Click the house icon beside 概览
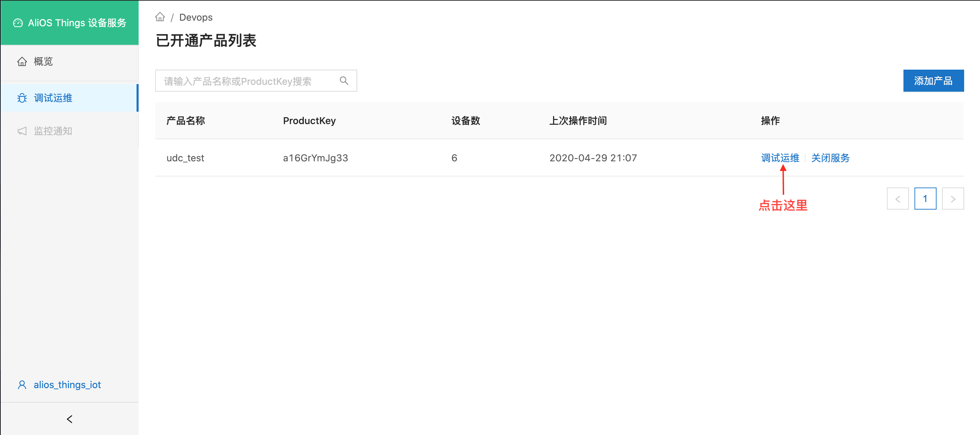The width and height of the screenshot is (980, 435). pyautogui.click(x=22, y=61)
